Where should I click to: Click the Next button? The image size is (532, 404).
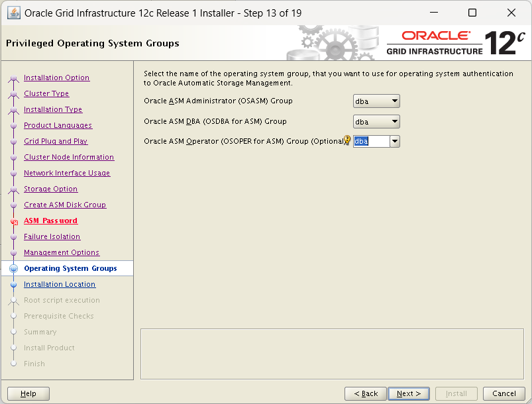pos(409,393)
